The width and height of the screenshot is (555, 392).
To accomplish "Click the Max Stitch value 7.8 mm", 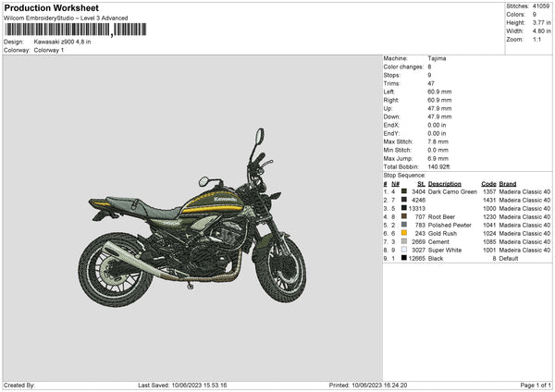I will 438,141.
